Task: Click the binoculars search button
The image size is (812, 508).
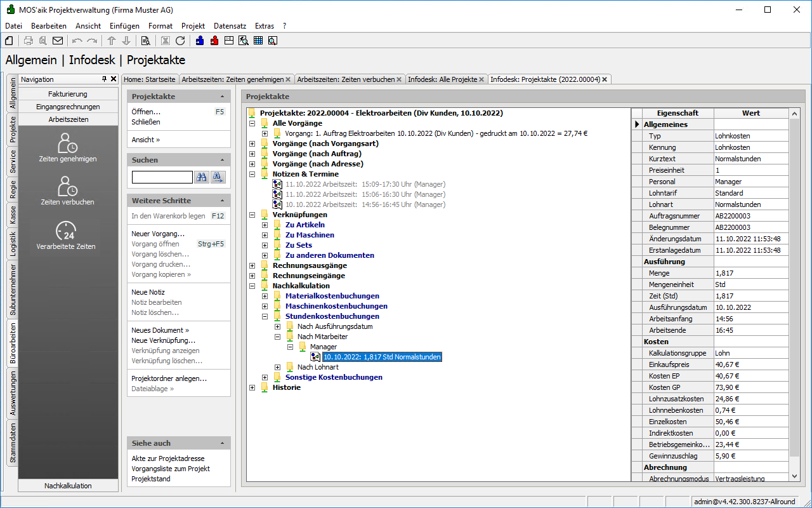Action: (202, 177)
